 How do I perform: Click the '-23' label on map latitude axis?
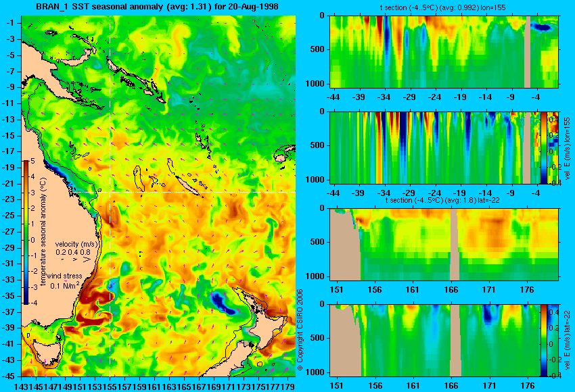coord(9,199)
